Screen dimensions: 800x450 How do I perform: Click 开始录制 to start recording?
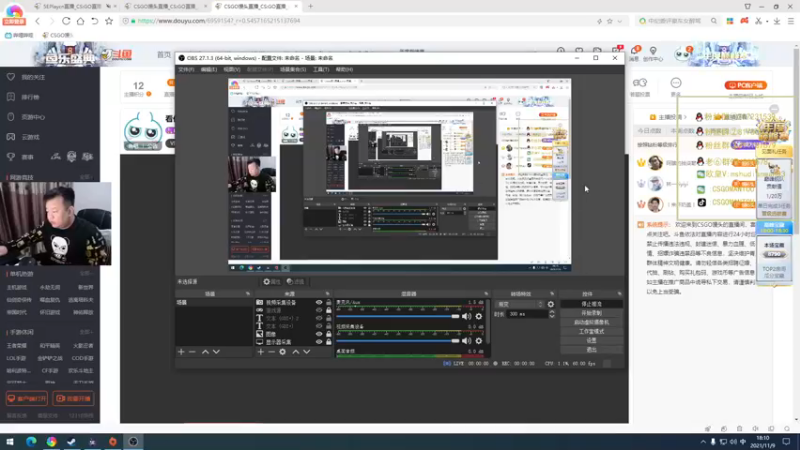(591, 313)
